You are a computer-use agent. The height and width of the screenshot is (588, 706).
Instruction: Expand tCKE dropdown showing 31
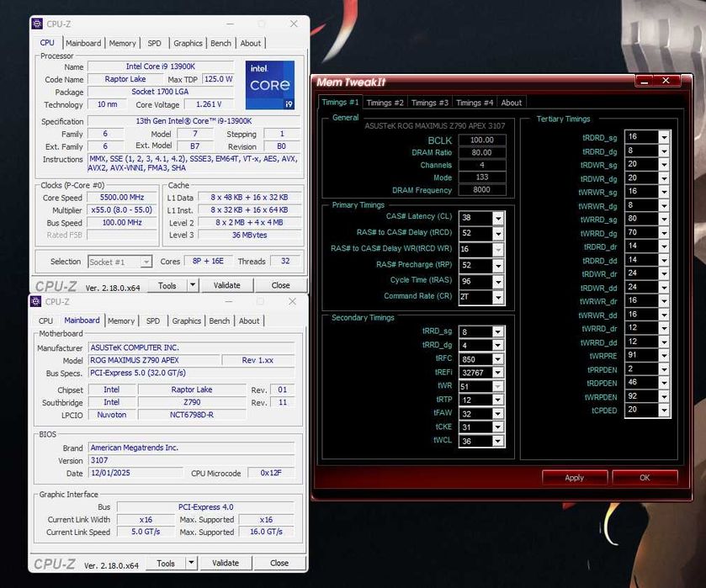497,427
